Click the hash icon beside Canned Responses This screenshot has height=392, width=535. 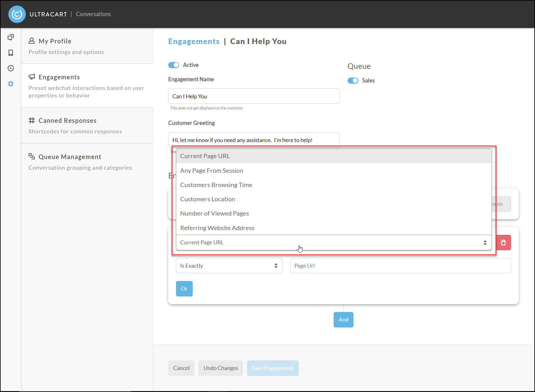tap(32, 120)
